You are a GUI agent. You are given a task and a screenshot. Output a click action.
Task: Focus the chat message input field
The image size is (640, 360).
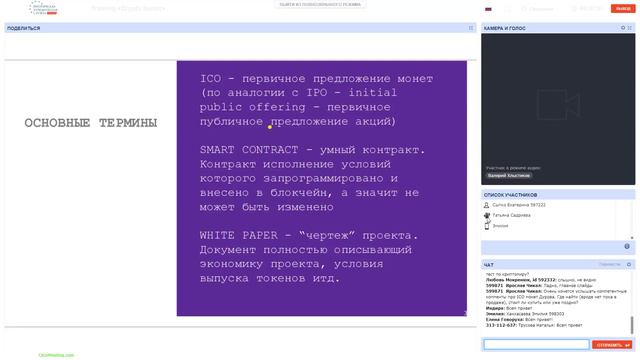[x=536, y=344]
